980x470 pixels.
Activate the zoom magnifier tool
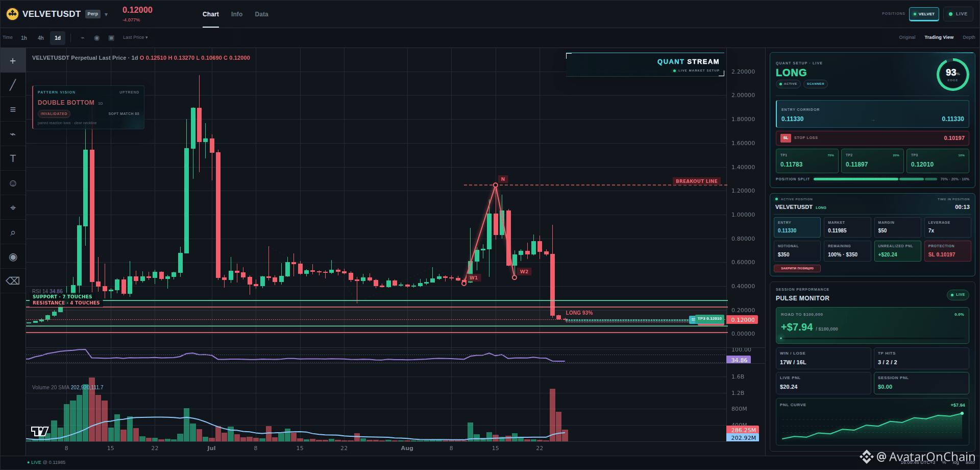pos(13,232)
